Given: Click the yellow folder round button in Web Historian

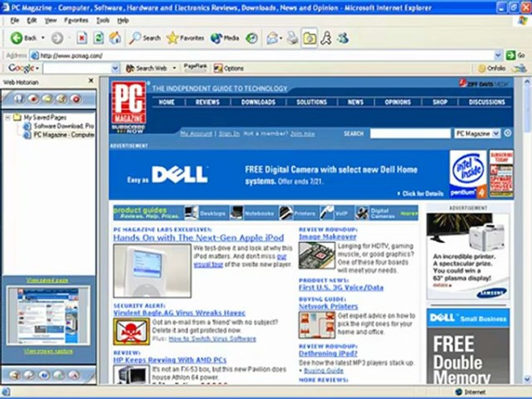Looking at the screenshot, I should [48, 99].
